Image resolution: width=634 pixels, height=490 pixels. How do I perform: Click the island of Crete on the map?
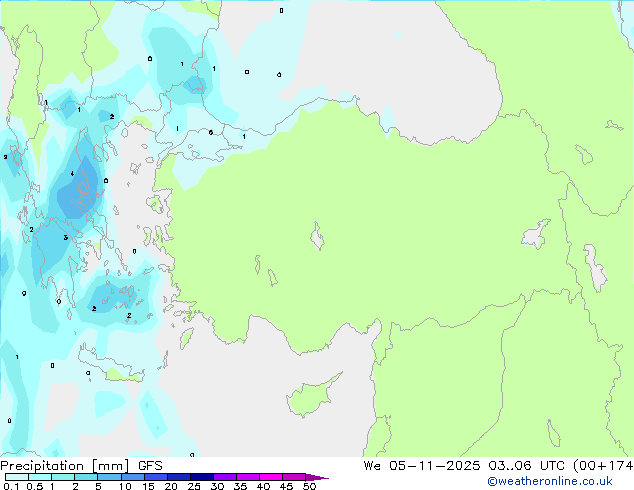click(111, 364)
